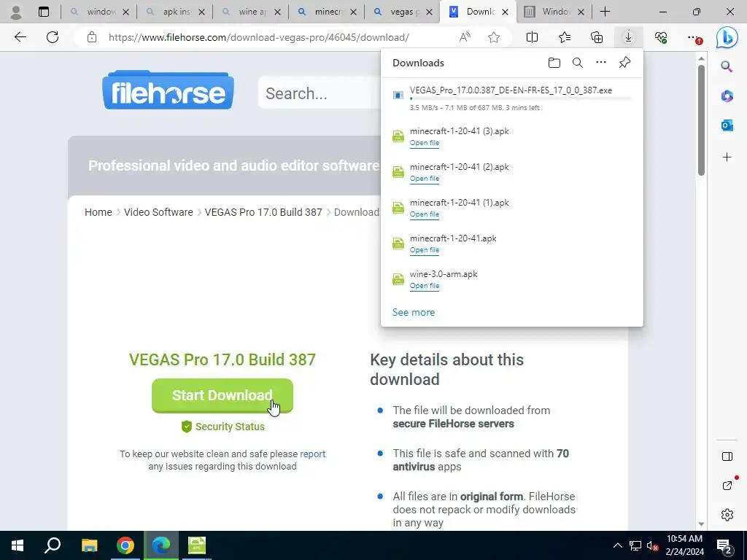Click the report link
747x560 pixels.
[x=312, y=454]
